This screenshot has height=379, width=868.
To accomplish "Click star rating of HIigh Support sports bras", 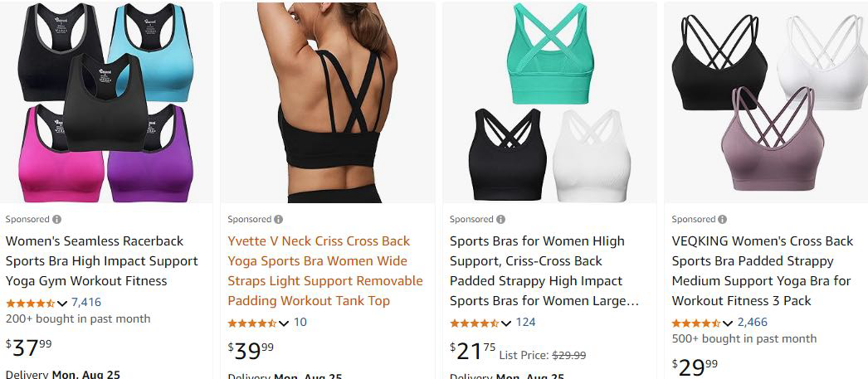I will 475,323.
